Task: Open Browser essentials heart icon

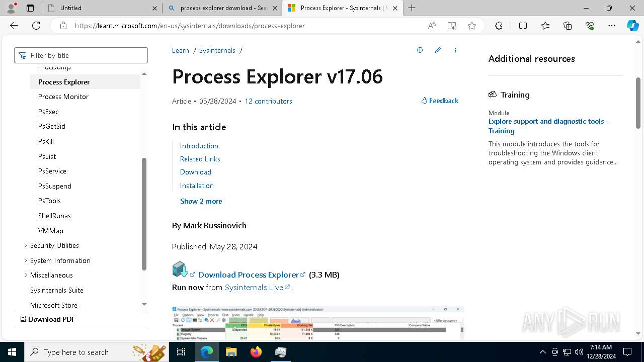Action: [x=590, y=26]
